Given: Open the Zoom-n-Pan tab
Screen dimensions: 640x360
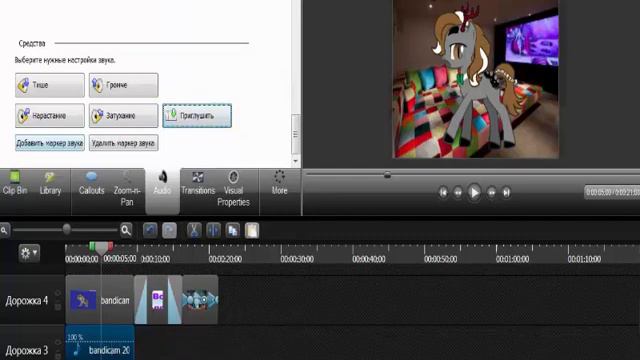Looking at the screenshot, I should tap(127, 189).
